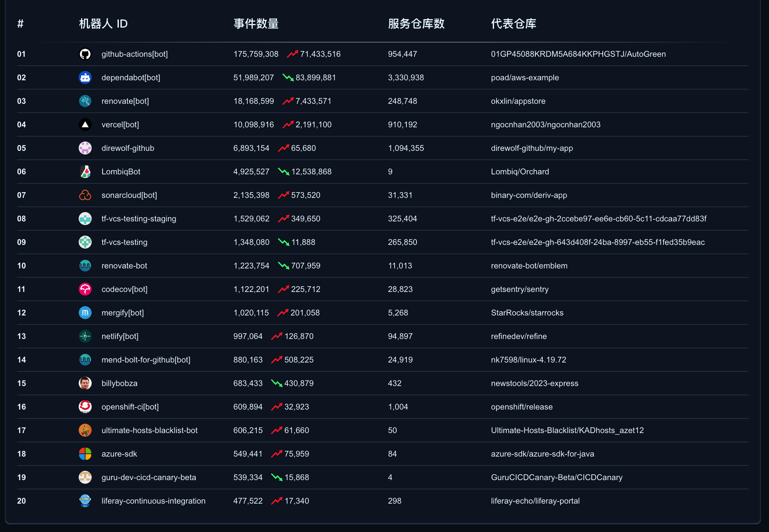This screenshot has width=769, height=532.
Task: Open the openshift-ci[bot] name
Action: [x=130, y=407]
